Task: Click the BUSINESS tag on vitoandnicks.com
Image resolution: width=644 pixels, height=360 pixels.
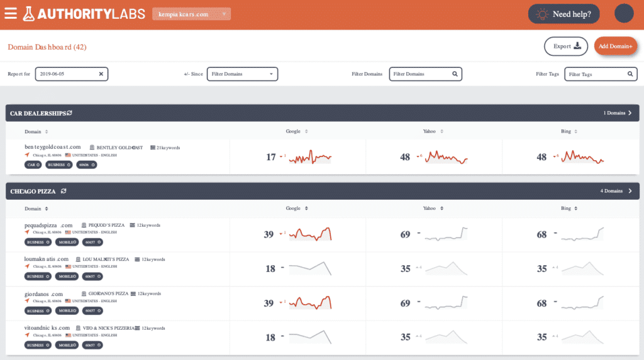Action: click(x=38, y=345)
